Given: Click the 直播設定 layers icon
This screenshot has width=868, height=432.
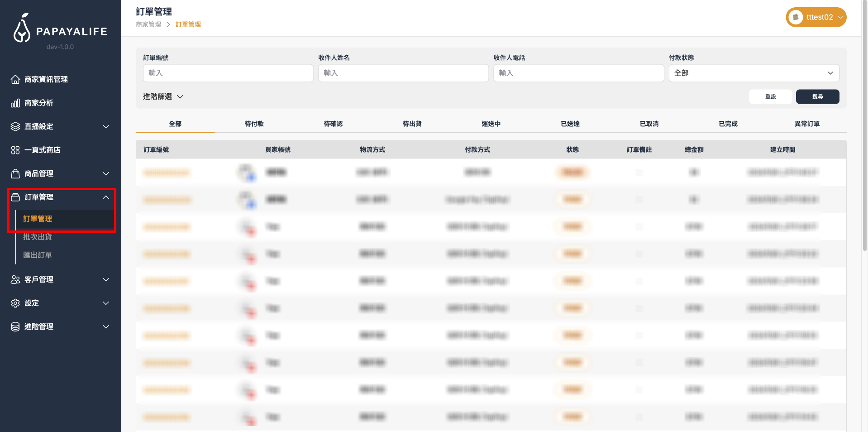Looking at the screenshot, I should (15, 127).
